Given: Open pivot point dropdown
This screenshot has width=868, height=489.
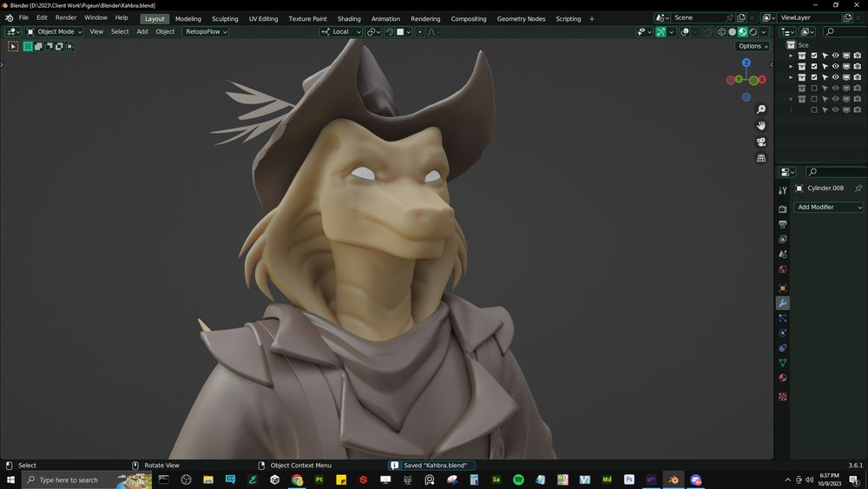Looking at the screenshot, I should point(373,31).
